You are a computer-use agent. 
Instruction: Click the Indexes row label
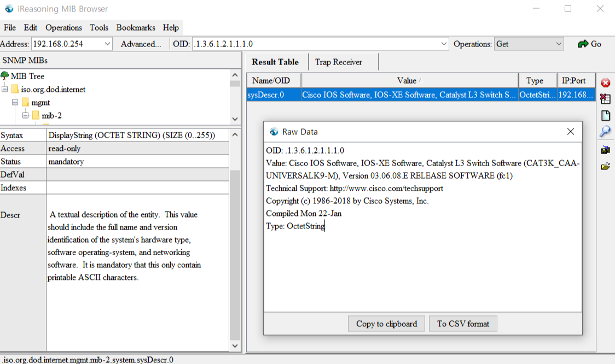pos(23,187)
